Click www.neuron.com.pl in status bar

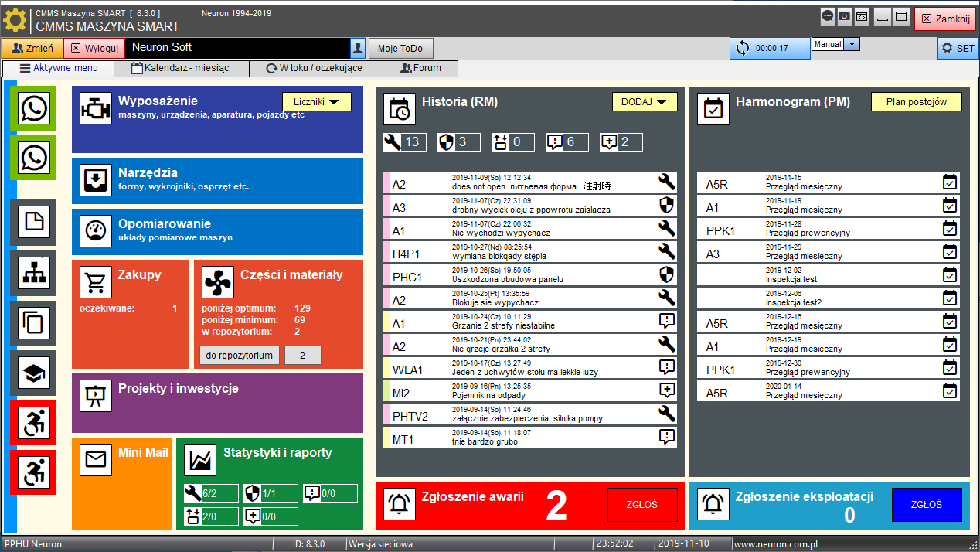tap(776, 544)
